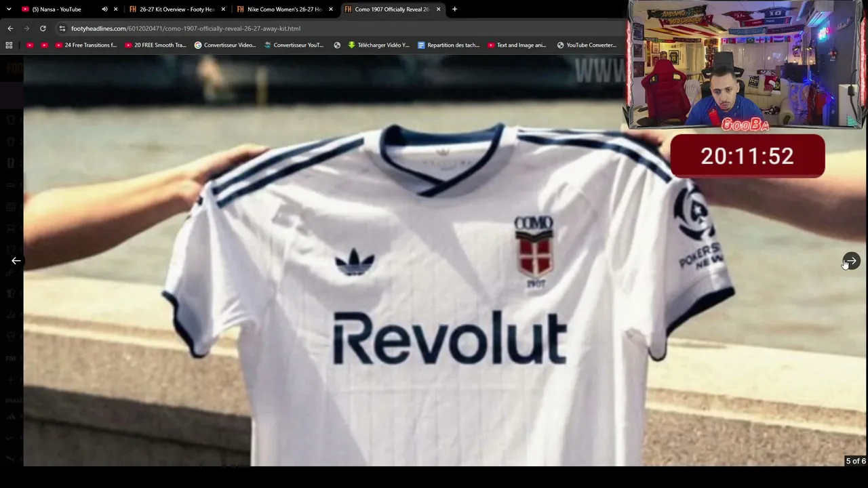Reload the footyheadlines page

(x=43, y=28)
